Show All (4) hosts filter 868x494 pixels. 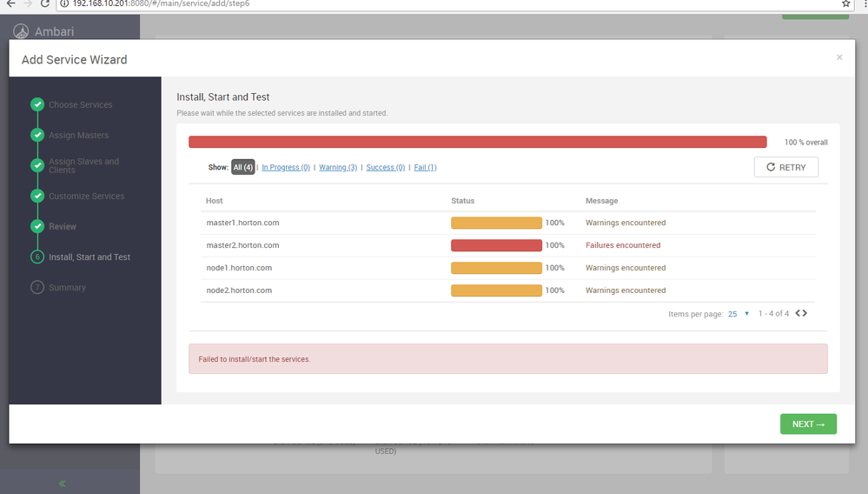point(242,167)
